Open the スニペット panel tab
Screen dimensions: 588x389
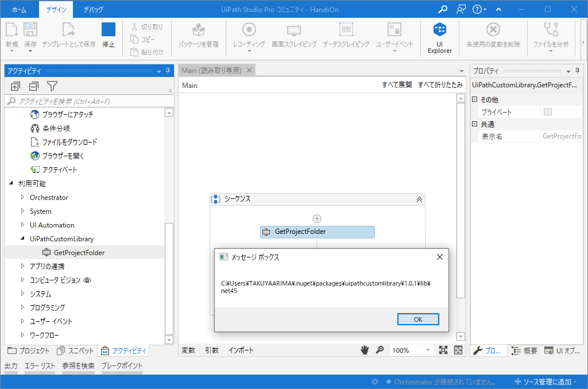click(x=75, y=351)
